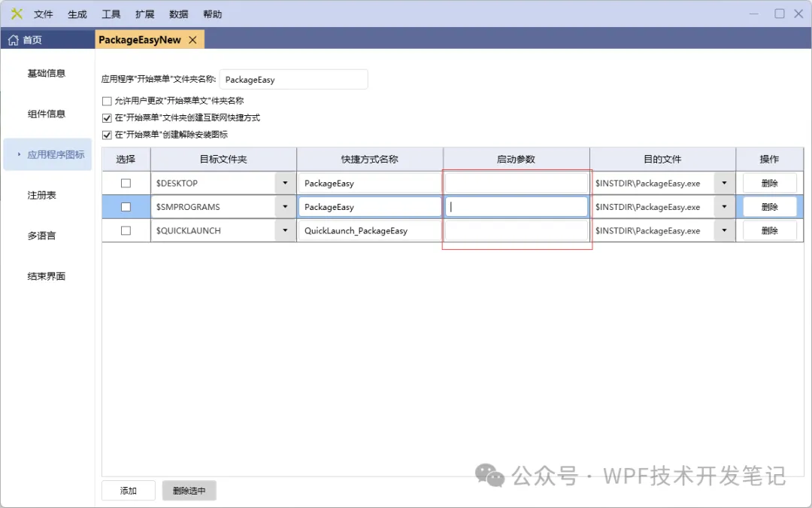
Task: Close the PackageEasyNew tab with X
Action: click(192, 40)
